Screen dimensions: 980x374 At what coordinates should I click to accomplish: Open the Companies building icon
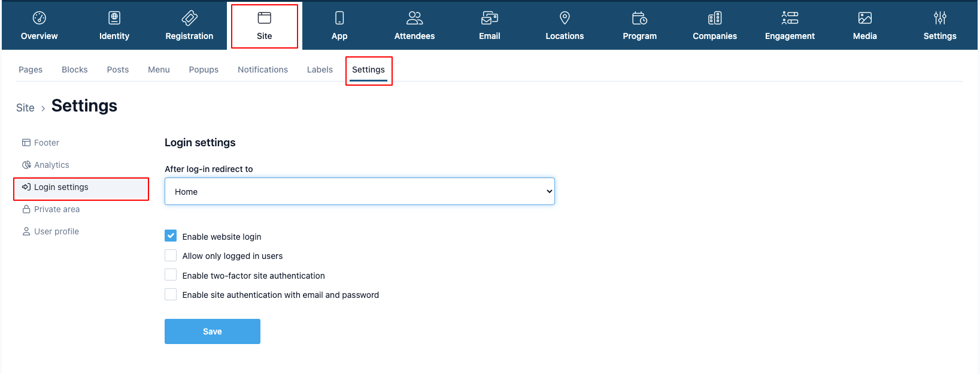coord(715,18)
